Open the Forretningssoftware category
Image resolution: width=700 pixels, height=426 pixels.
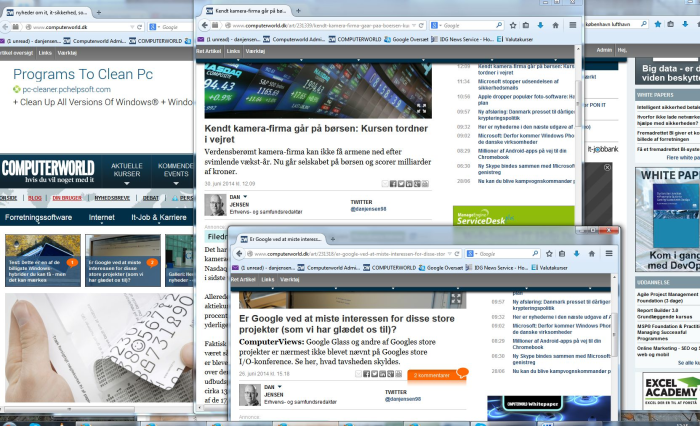pyautogui.click(x=38, y=217)
